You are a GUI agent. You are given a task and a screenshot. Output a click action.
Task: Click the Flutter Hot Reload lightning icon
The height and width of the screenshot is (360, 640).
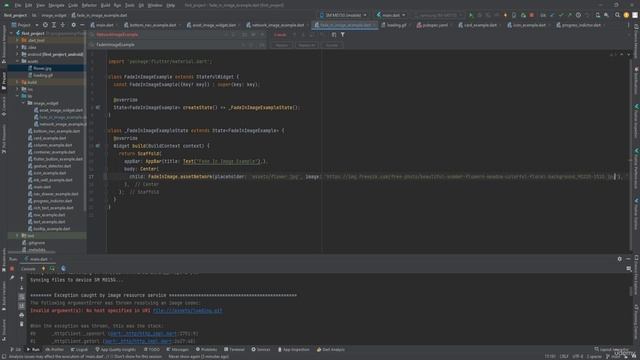click(x=505, y=15)
